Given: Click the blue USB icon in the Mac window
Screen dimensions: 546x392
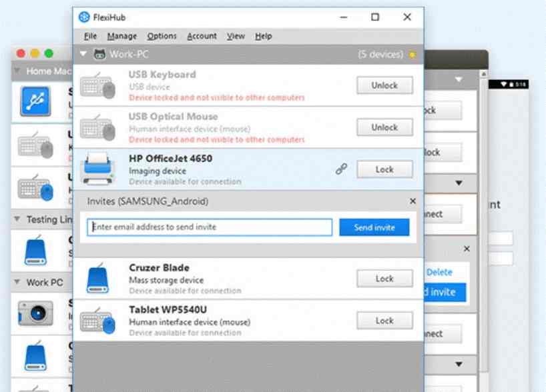Looking at the screenshot, I should click(35, 101).
